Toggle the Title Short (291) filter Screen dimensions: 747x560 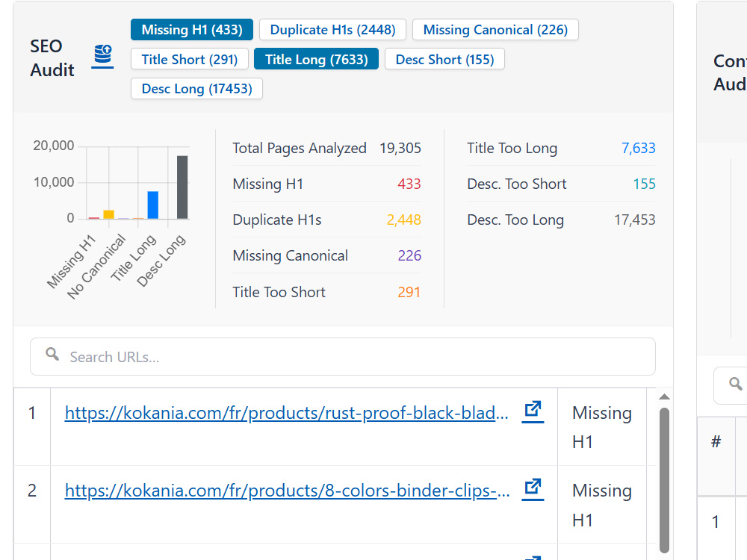[190, 59]
